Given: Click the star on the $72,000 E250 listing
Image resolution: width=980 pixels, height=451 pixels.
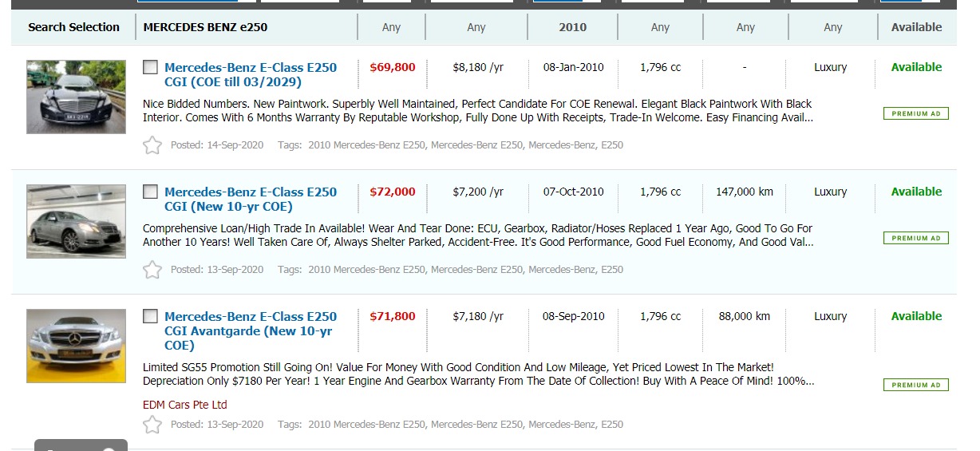Looking at the screenshot, I should 152,270.
